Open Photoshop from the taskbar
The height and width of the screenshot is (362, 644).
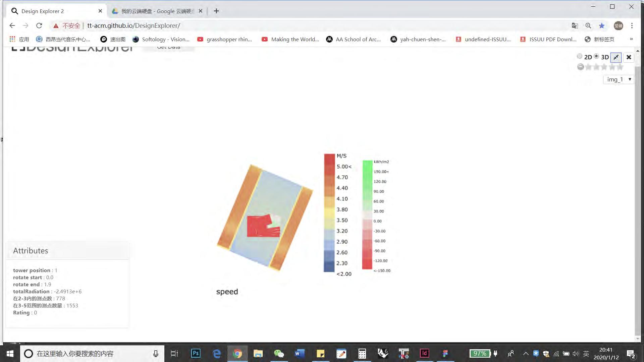point(196,353)
